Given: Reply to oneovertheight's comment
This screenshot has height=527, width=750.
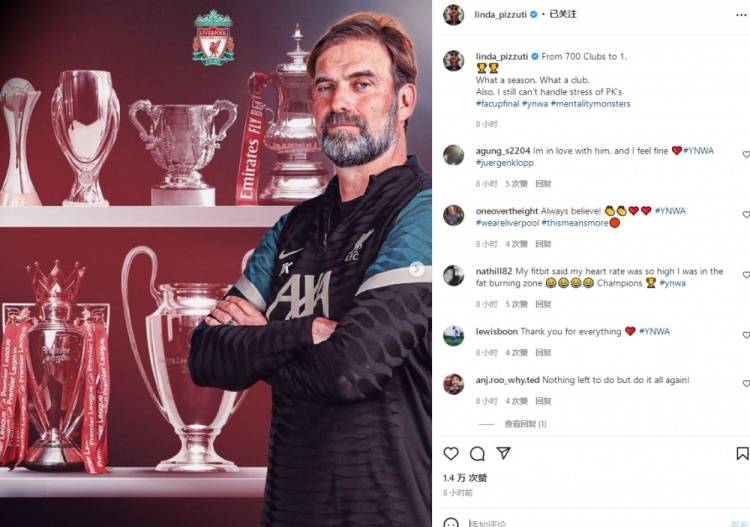Looking at the screenshot, I should 543,244.
